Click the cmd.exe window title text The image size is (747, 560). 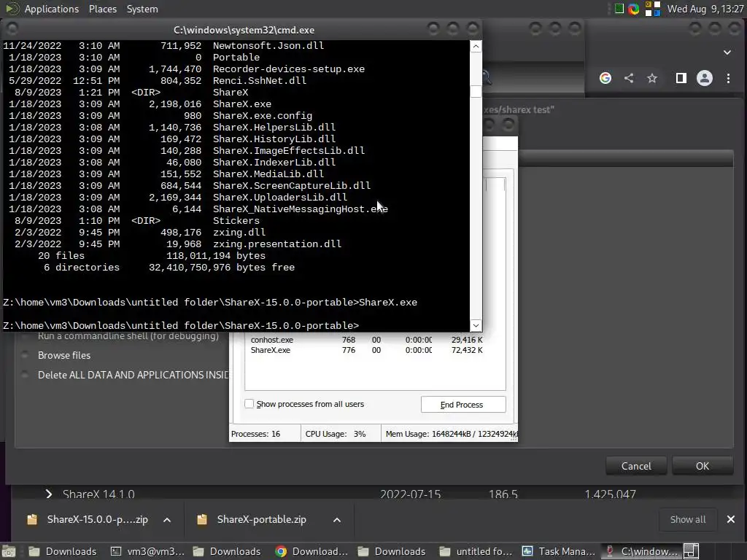click(244, 30)
